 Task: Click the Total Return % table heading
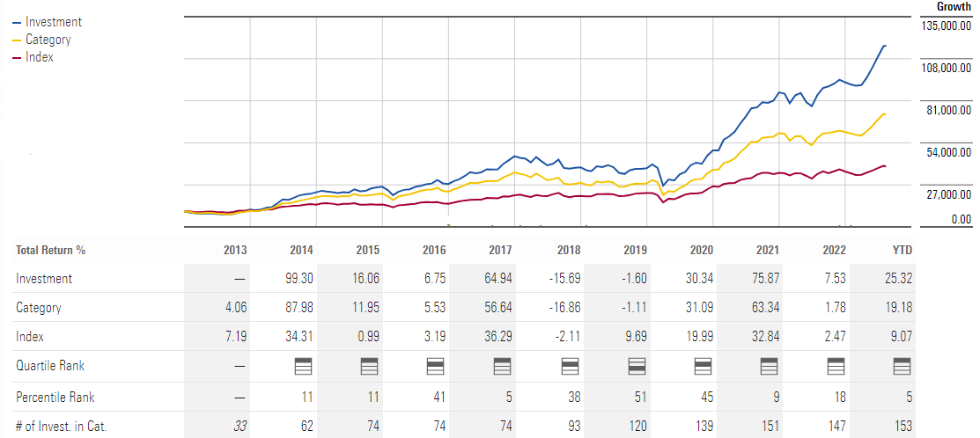pos(50,250)
